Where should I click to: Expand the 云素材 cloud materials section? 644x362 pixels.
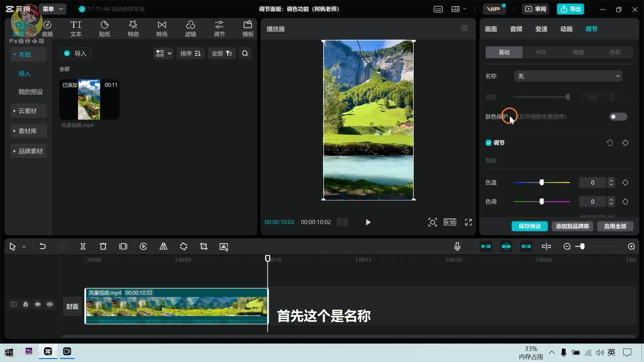(29, 111)
